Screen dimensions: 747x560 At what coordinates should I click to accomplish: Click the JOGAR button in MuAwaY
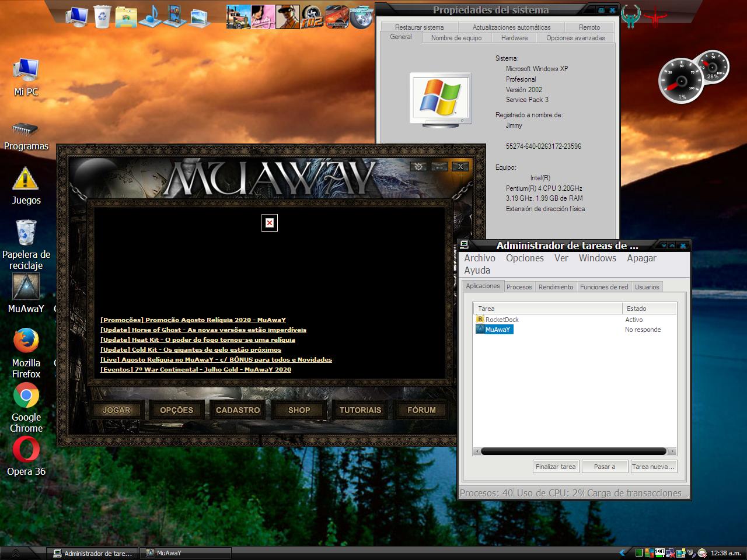pyautogui.click(x=117, y=410)
